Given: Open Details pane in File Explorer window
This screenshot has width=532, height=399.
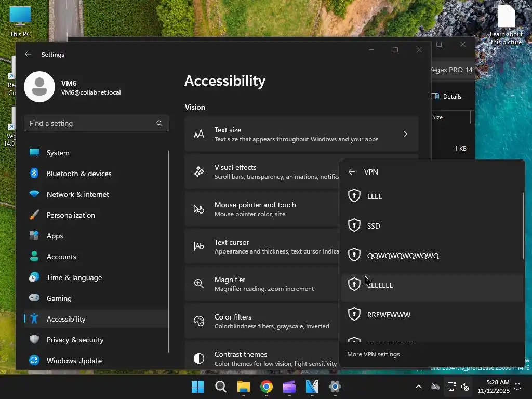Looking at the screenshot, I should pyautogui.click(x=447, y=96).
